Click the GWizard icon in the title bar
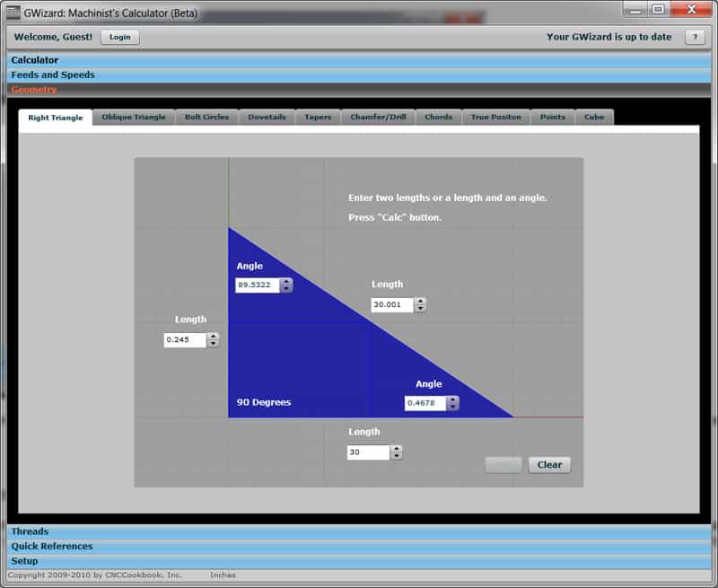Viewport: 718px width, 588px height. coord(14,9)
